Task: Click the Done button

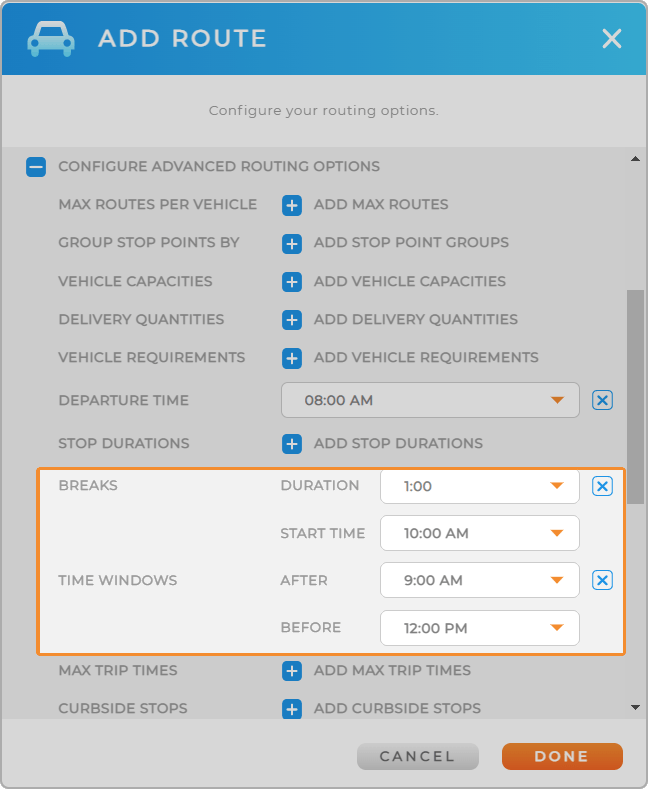Action: [x=562, y=756]
